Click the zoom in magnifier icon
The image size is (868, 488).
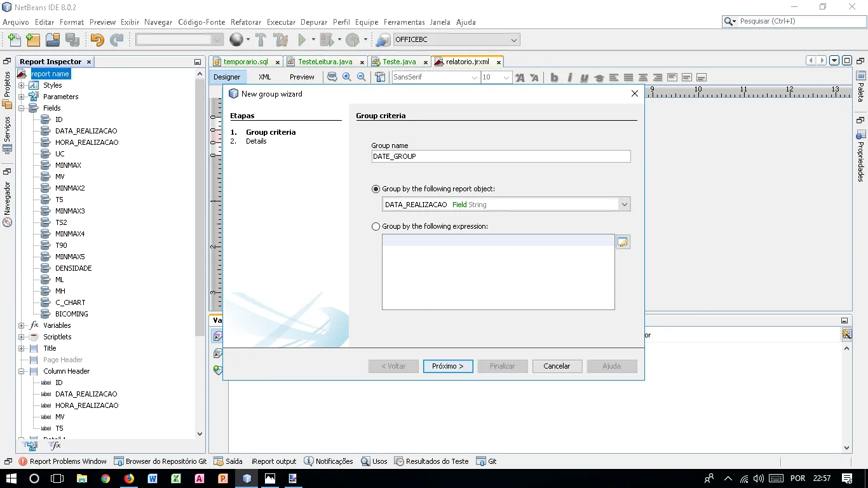tap(347, 77)
